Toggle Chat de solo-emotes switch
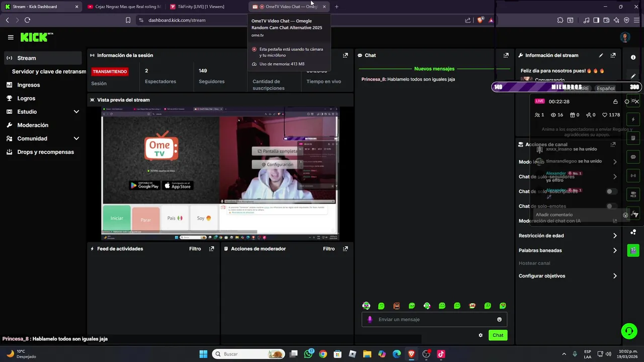Image resolution: width=644 pixels, height=362 pixels. pos(611,206)
